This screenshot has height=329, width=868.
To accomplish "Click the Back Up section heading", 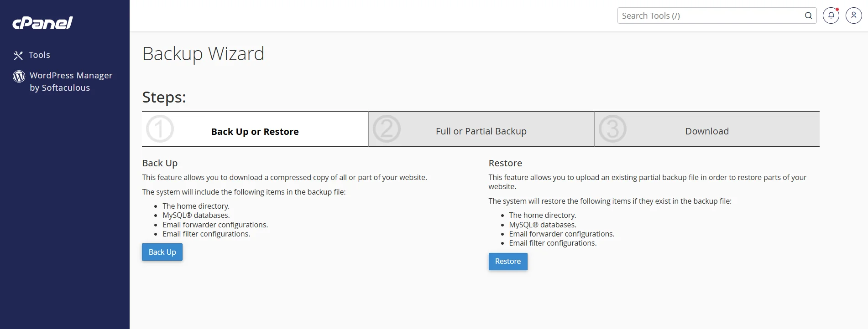I will point(160,163).
